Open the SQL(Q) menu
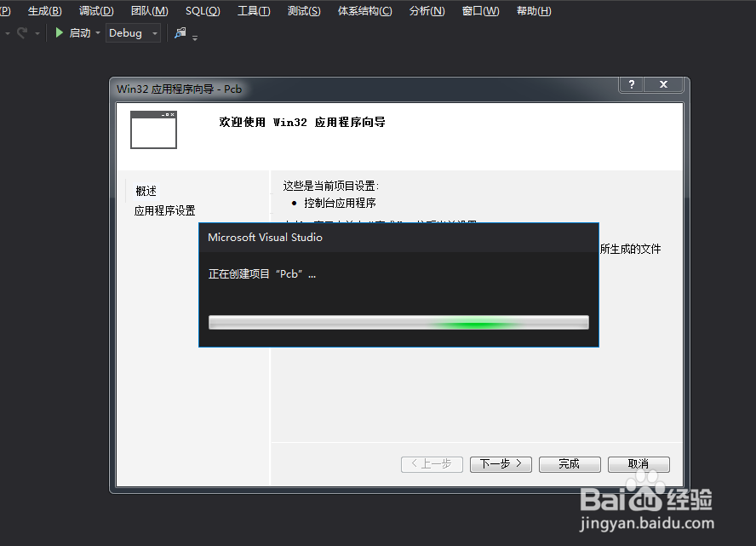Screen dimensions: 756x546 coord(203,11)
